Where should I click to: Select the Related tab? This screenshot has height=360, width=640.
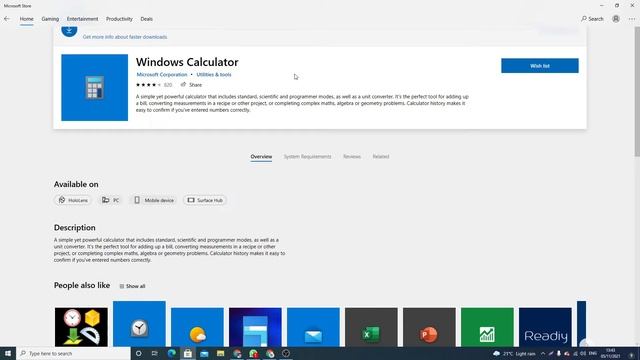pyautogui.click(x=381, y=157)
